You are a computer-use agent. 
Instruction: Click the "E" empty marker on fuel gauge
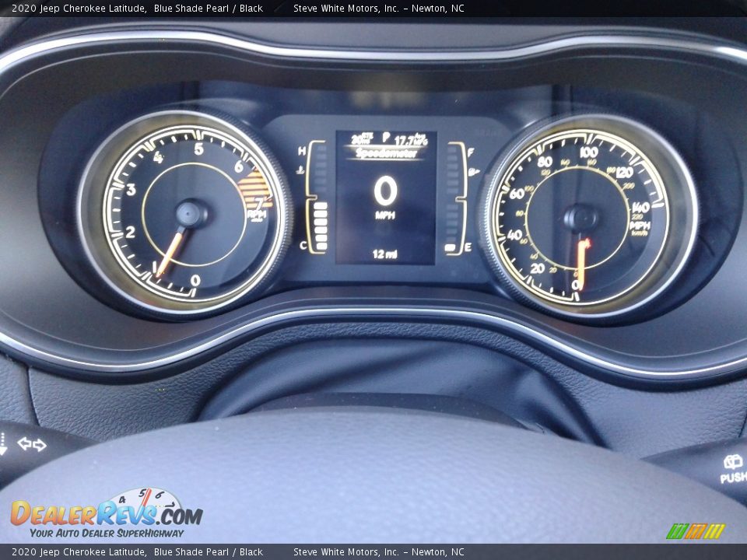pos(468,247)
